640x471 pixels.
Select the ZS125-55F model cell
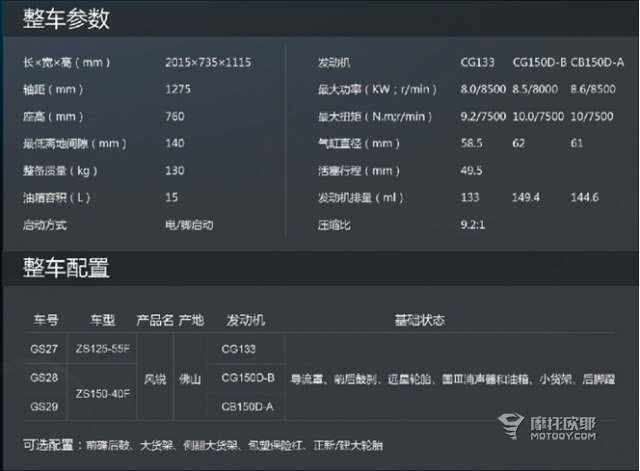[x=103, y=349]
